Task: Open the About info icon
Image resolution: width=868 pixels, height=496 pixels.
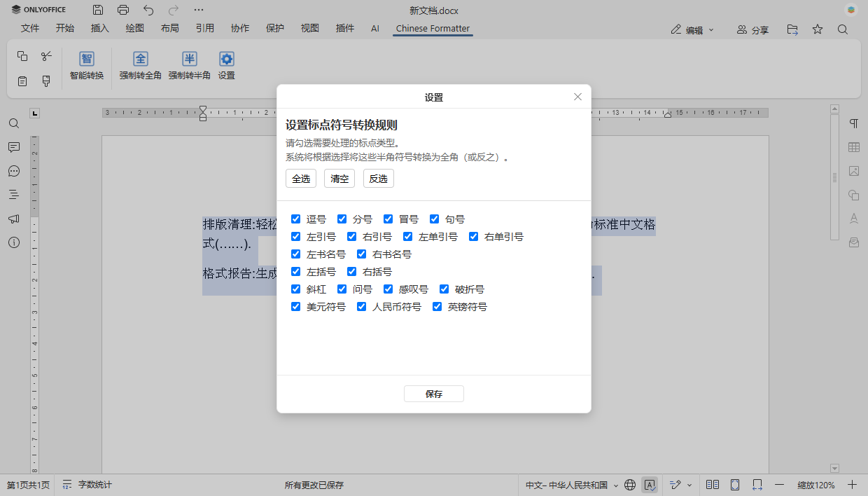Action: 14,242
